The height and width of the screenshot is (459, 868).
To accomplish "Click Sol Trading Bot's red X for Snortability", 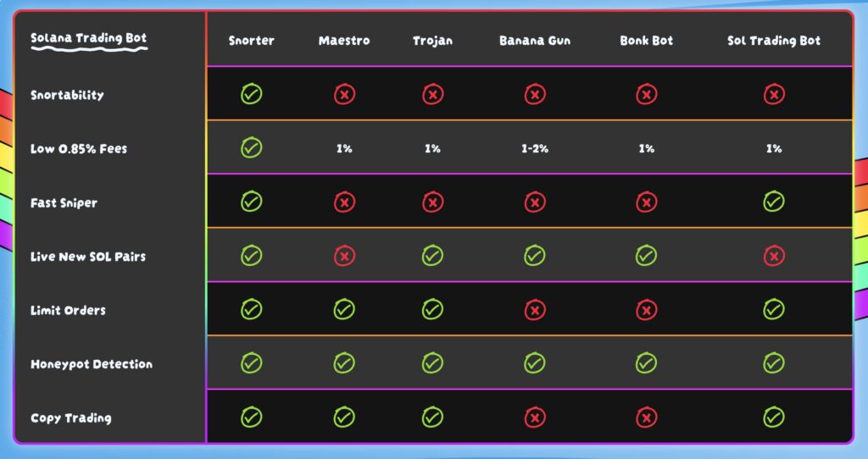I will pyautogui.click(x=773, y=94).
